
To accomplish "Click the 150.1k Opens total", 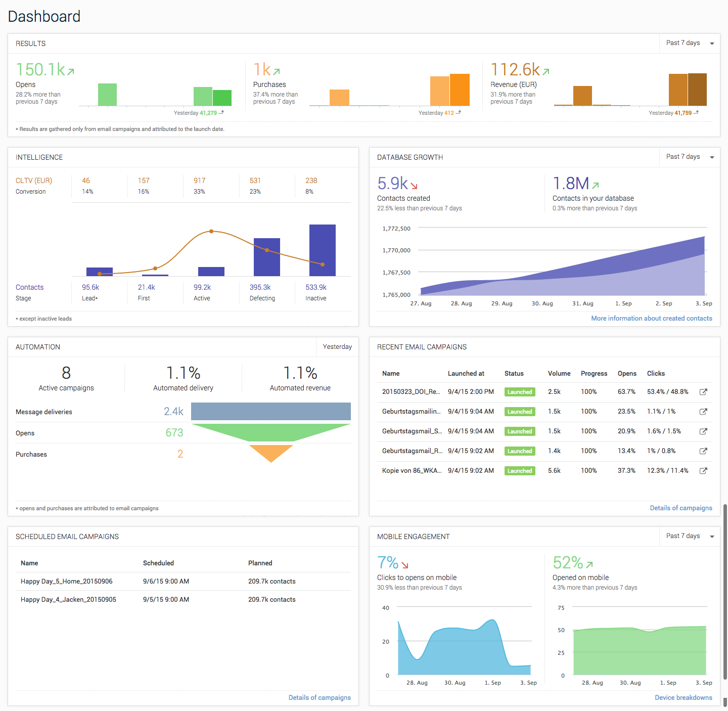I will coord(40,69).
